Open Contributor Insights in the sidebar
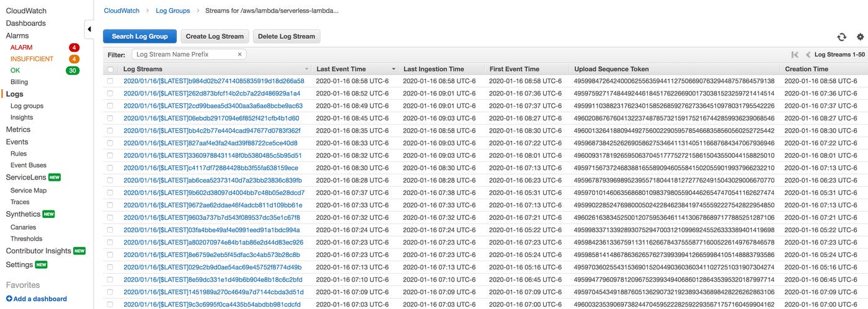 38,251
